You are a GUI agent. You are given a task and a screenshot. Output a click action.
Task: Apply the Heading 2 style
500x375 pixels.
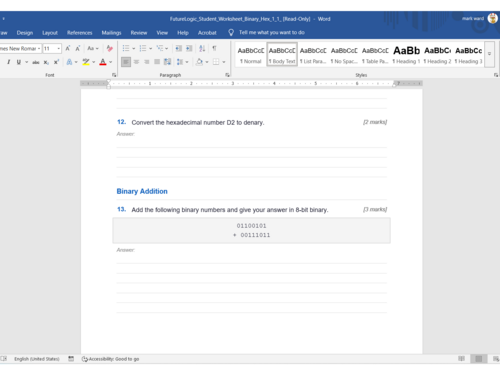pyautogui.click(x=437, y=55)
